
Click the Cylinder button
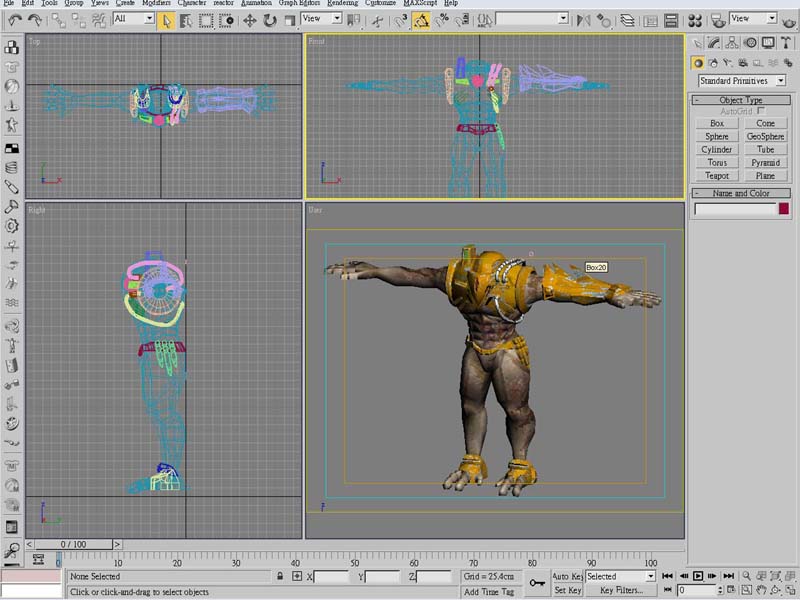(717, 149)
